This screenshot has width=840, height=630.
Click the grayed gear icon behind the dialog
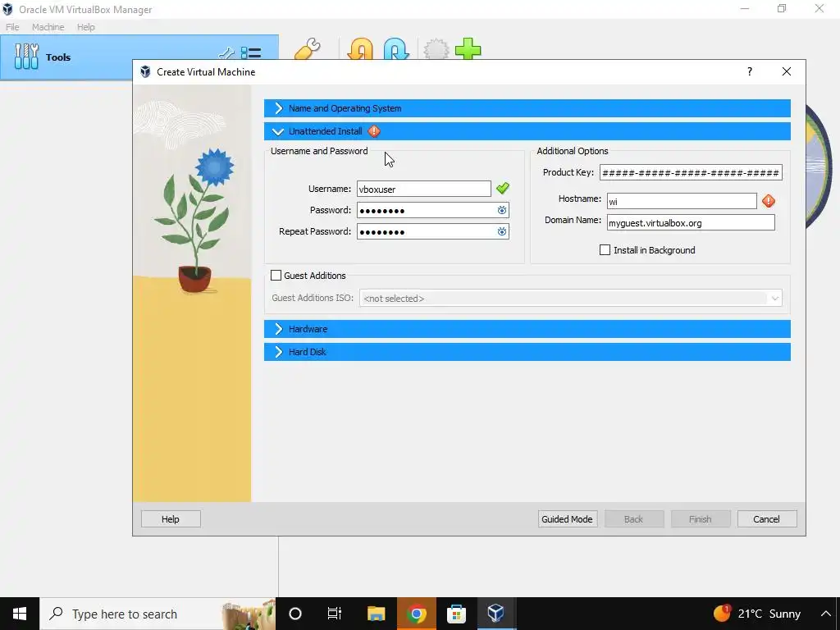(436, 49)
